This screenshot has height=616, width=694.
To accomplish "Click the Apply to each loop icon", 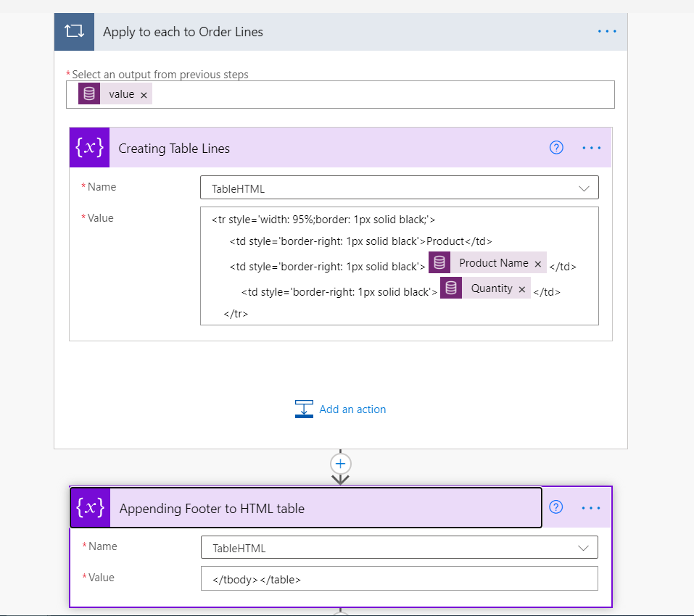I will [74, 32].
